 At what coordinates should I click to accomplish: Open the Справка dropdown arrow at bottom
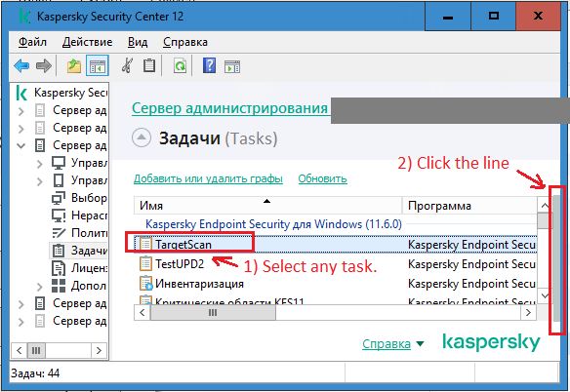420,343
